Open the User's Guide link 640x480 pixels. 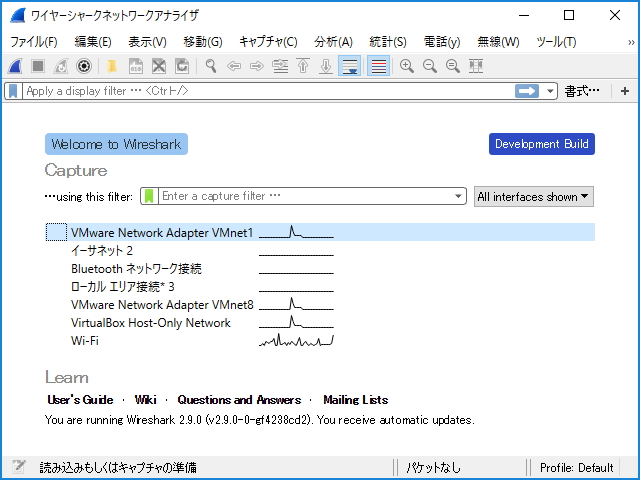pos(80,400)
